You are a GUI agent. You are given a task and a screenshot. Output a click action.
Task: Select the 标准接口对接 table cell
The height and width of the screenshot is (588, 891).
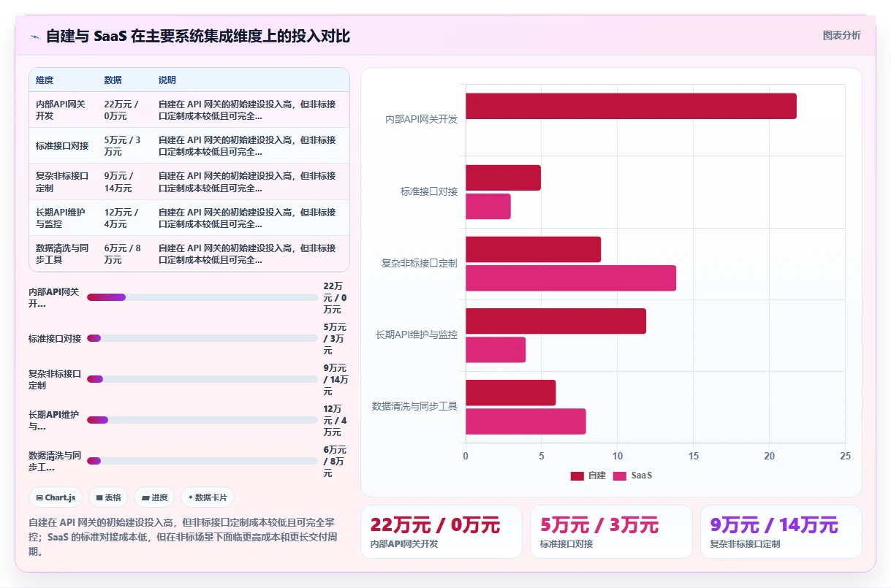[x=64, y=145]
